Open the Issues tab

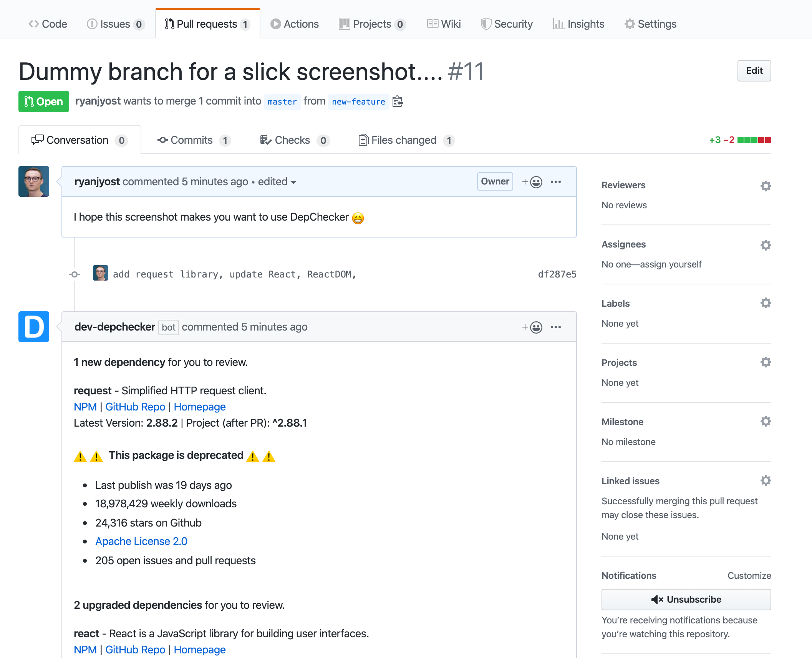click(x=115, y=24)
